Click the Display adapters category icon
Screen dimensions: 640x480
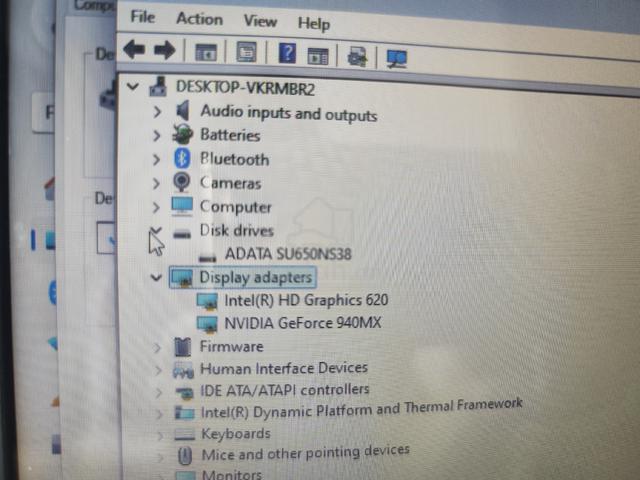pyautogui.click(x=182, y=278)
